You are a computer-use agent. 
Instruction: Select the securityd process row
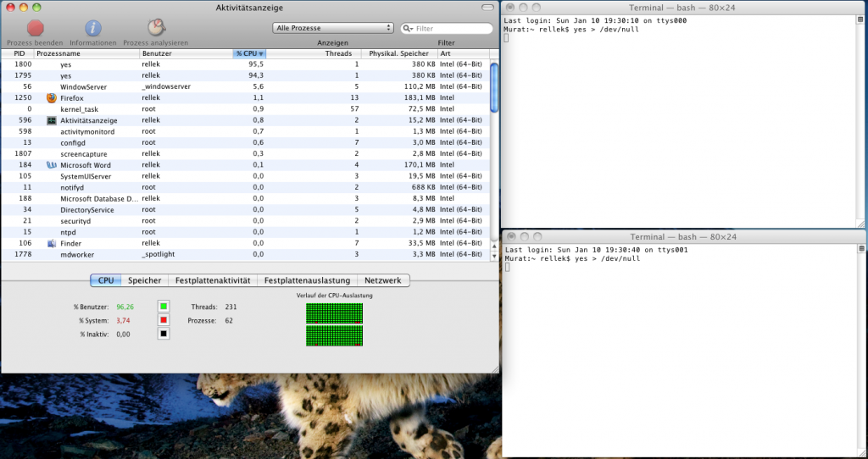[x=245, y=221]
